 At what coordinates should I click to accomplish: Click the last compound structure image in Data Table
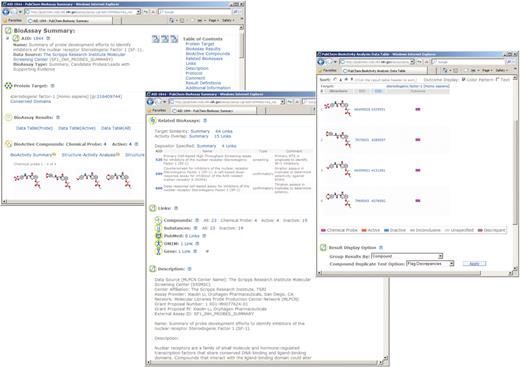click(338, 200)
